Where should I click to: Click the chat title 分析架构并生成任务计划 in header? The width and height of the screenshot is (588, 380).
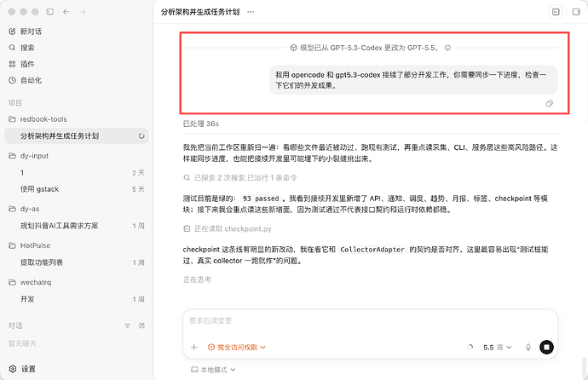pyautogui.click(x=200, y=12)
